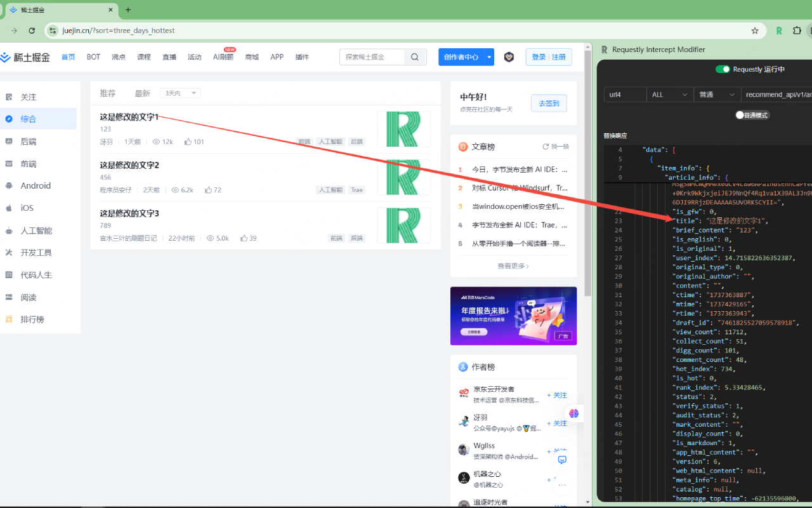The width and height of the screenshot is (812, 508).
Task: Click the 人工智能 tag on first article
Action: coord(330,142)
